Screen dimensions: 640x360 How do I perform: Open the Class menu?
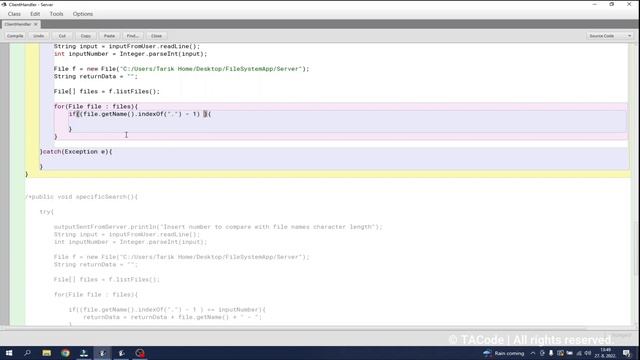pos(14,14)
